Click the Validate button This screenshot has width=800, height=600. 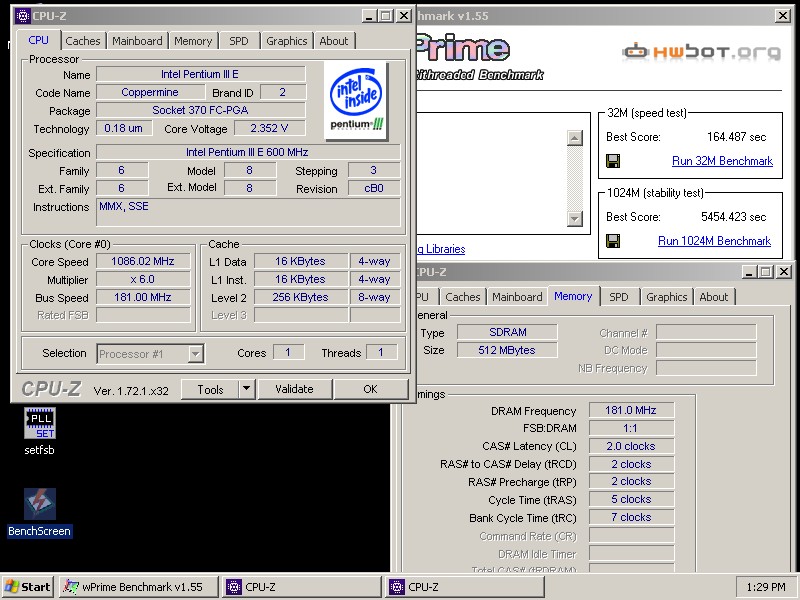click(x=294, y=389)
